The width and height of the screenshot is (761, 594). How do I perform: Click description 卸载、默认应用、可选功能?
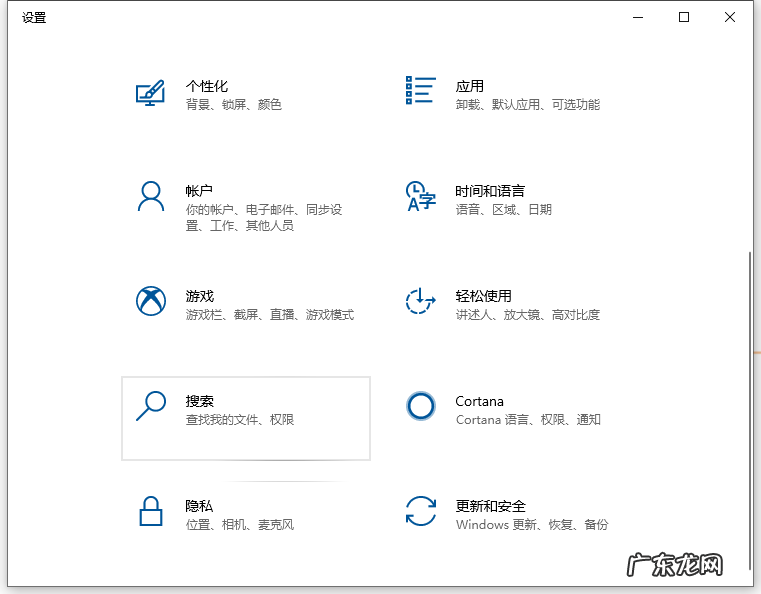[528, 104]
